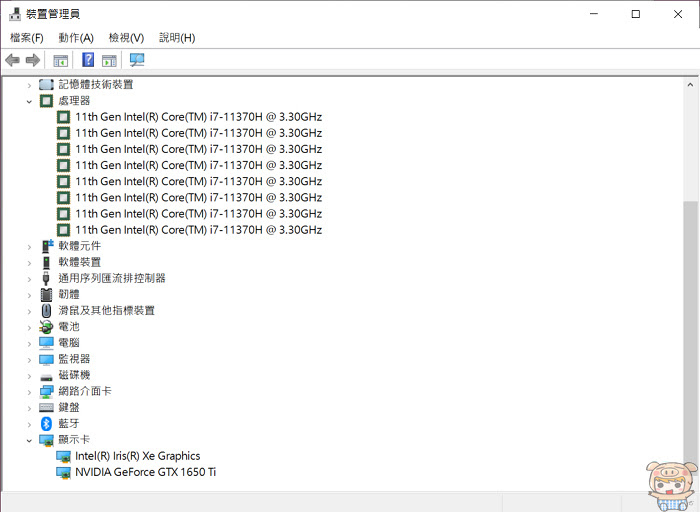Image resolution: width=700 pixels, height=512 pixels.
Task: Expand the 鍵盤 node
Action: click(x=29, y=408)
